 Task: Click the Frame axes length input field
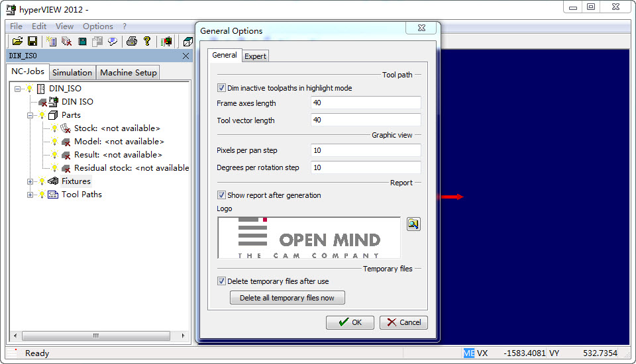coord(366,103)
